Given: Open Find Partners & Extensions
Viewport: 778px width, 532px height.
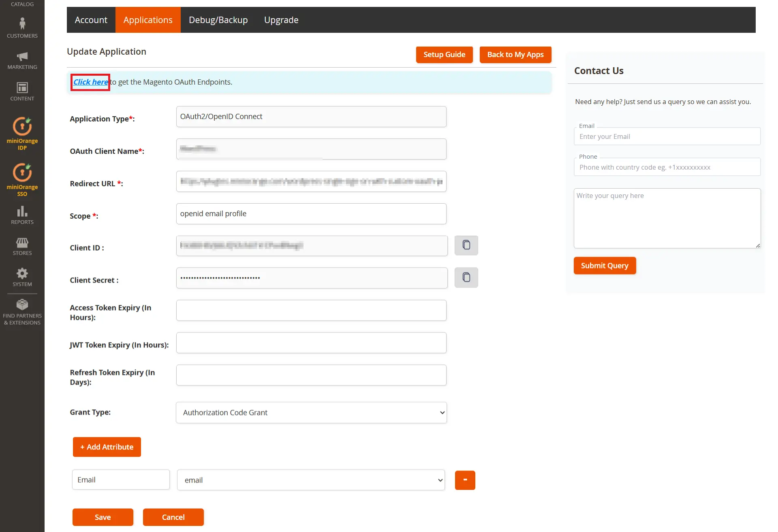Looking at the screenshot, I should click(x=22, y=312).
